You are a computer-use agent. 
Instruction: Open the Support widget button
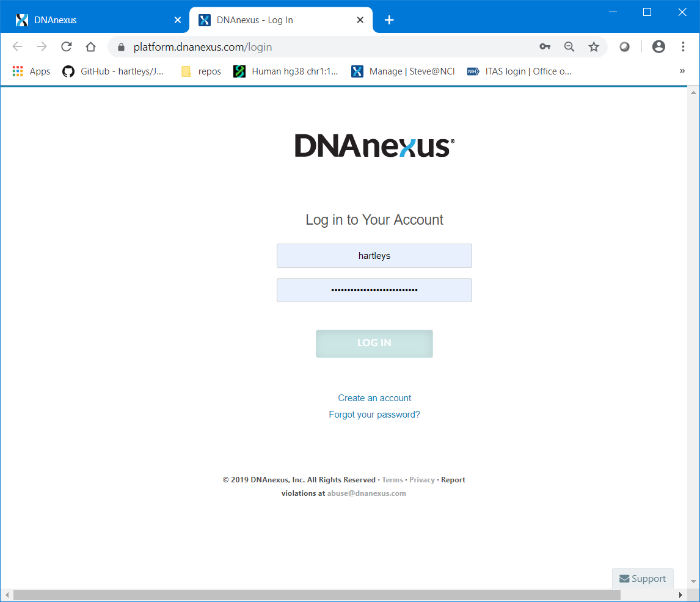tap(643, 579)
